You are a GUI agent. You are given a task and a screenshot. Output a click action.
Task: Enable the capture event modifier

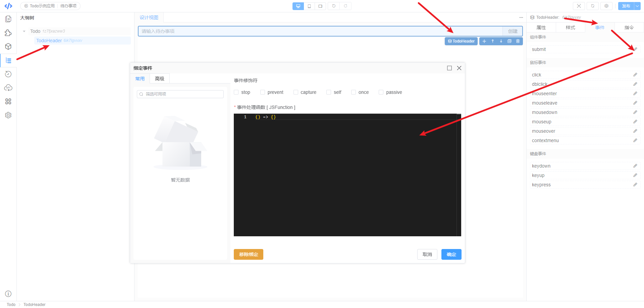[296, 92]
